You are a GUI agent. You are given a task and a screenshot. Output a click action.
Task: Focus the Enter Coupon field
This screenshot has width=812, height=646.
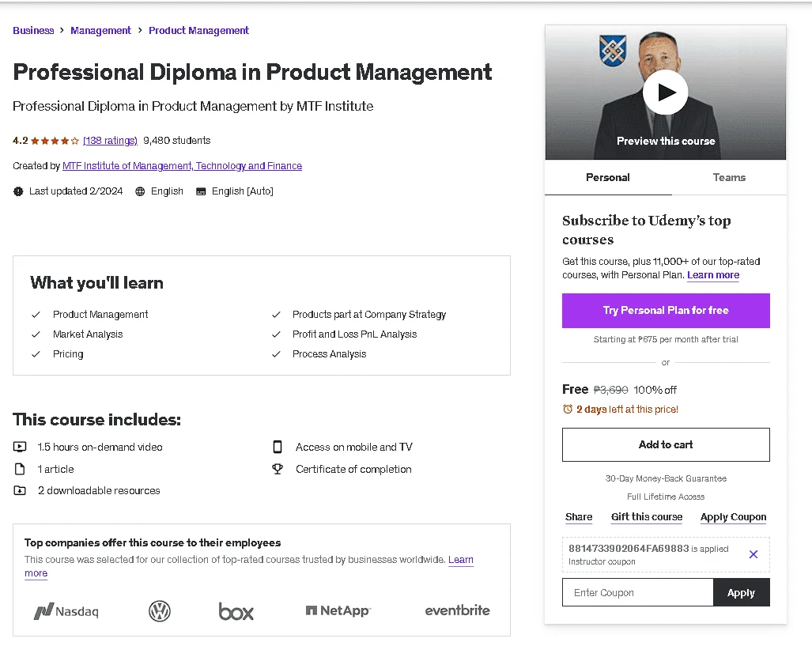pos(638,592)
